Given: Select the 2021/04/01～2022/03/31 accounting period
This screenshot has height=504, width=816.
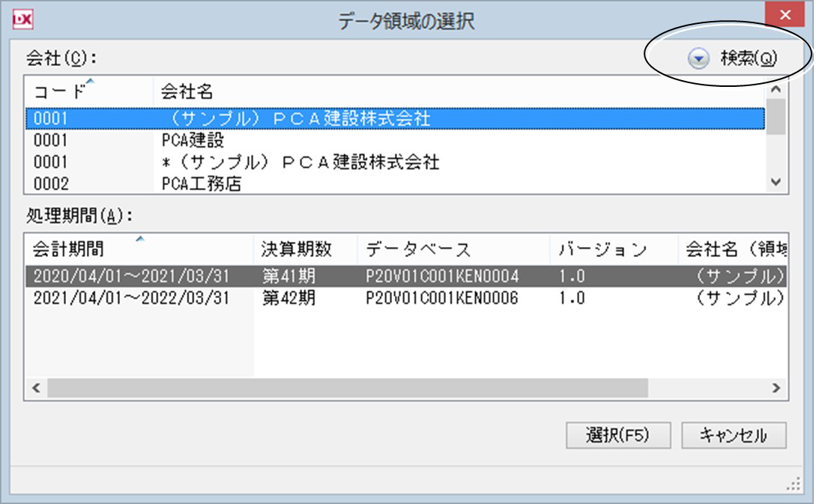Looking at the screenshot, I should click(x=131, y=298).
